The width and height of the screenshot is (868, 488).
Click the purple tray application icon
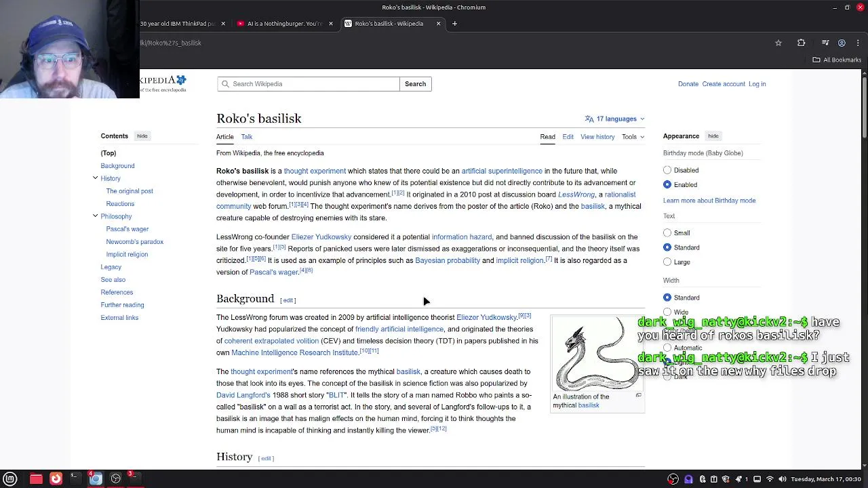tap(688, 479)
